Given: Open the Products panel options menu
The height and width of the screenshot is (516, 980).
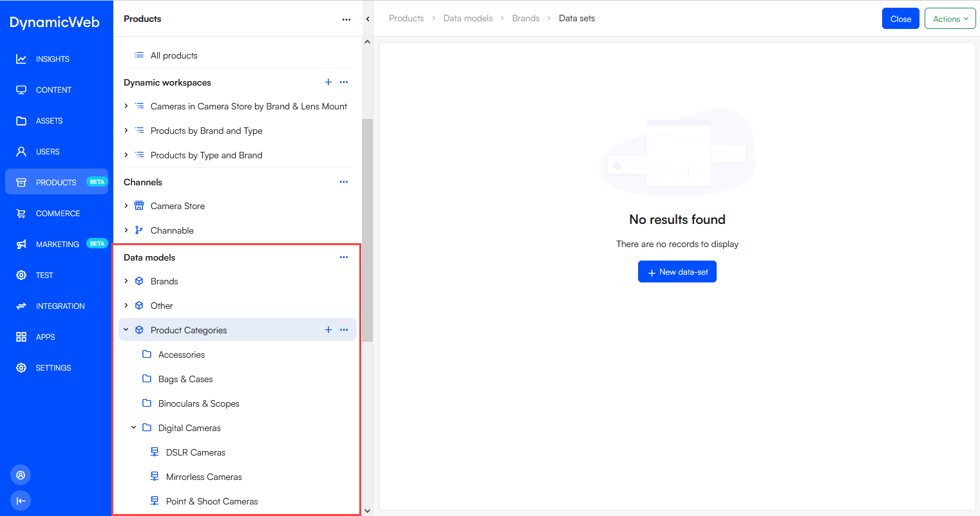Looking at the screenshot, I should [x=346, y=19].
